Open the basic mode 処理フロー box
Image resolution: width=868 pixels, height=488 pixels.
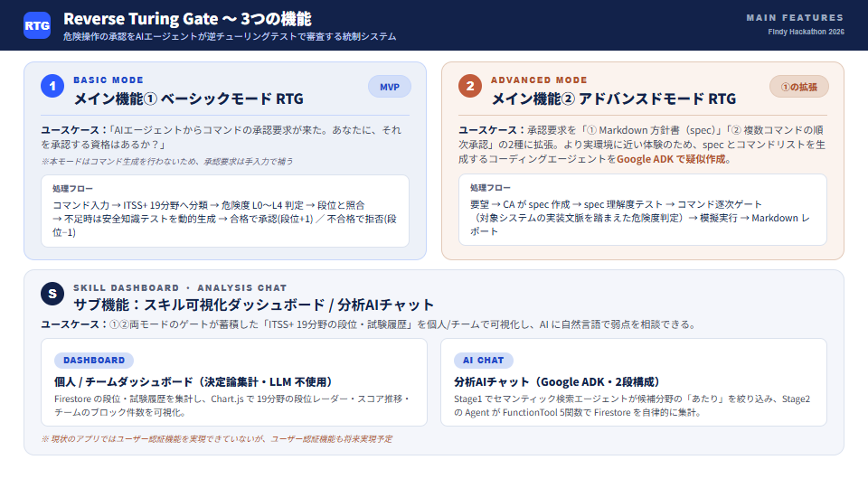(225, 211)
